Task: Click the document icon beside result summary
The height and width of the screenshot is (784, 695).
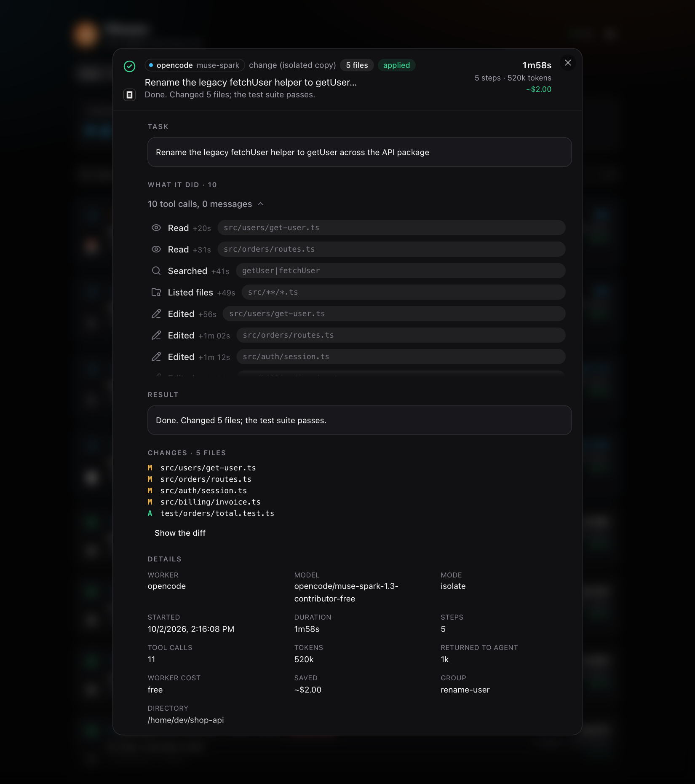Action: 129,95
